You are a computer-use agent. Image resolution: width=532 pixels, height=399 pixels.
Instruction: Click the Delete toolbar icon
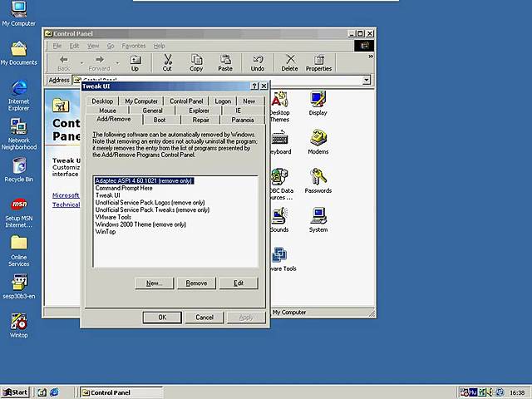(x=289, y=63)
